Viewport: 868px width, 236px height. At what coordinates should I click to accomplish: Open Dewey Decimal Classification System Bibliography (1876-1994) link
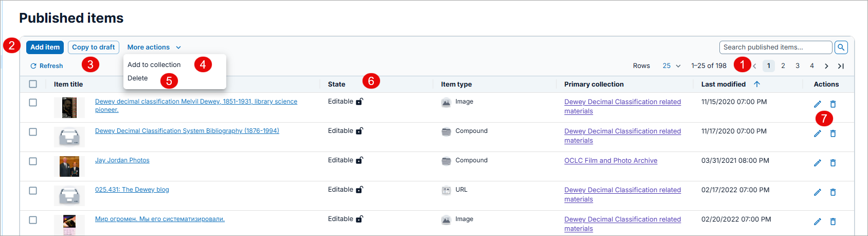[187, 131]
